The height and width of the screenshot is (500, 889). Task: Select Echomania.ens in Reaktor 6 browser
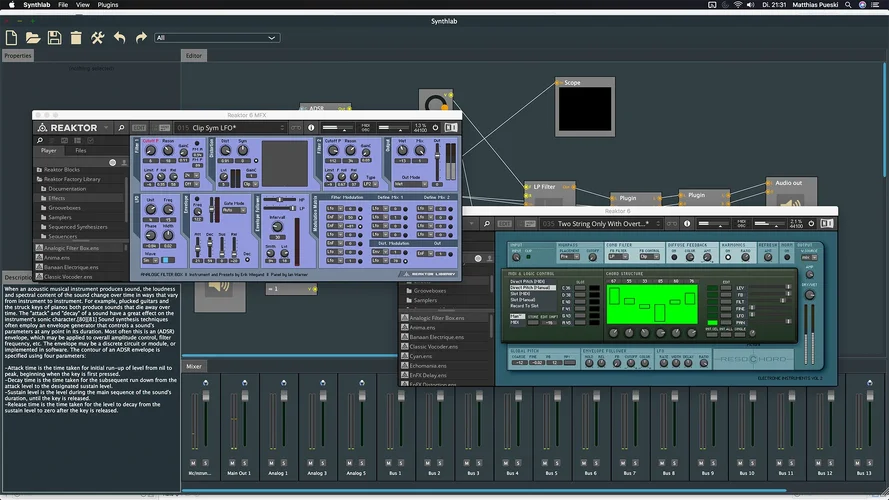coord(428,366)
